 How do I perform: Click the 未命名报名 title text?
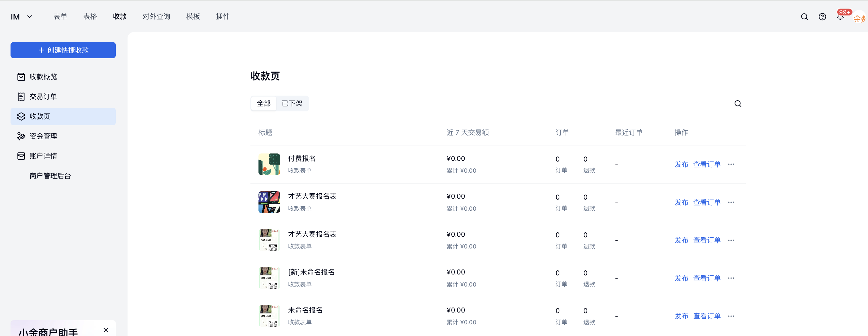[305, 310]
